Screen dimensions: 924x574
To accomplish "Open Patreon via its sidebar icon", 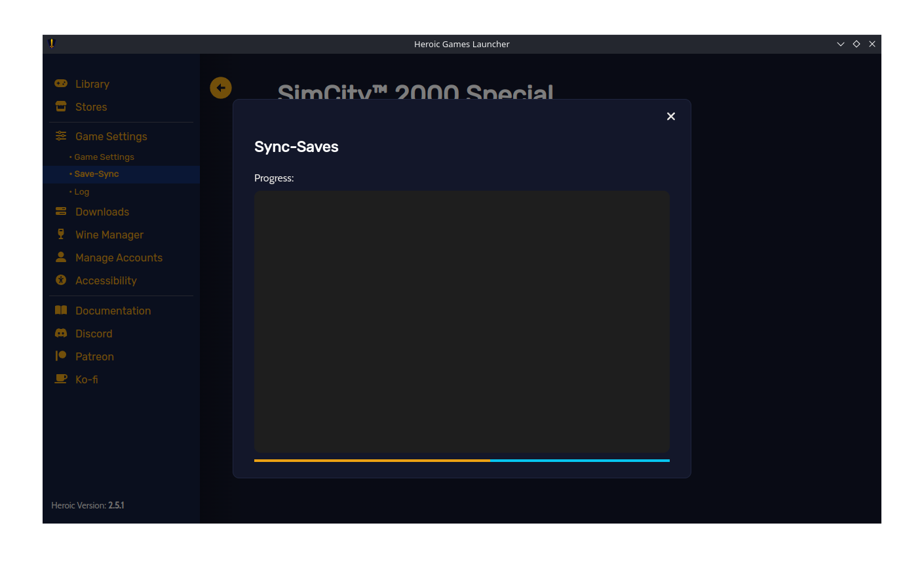I will 61,356.
